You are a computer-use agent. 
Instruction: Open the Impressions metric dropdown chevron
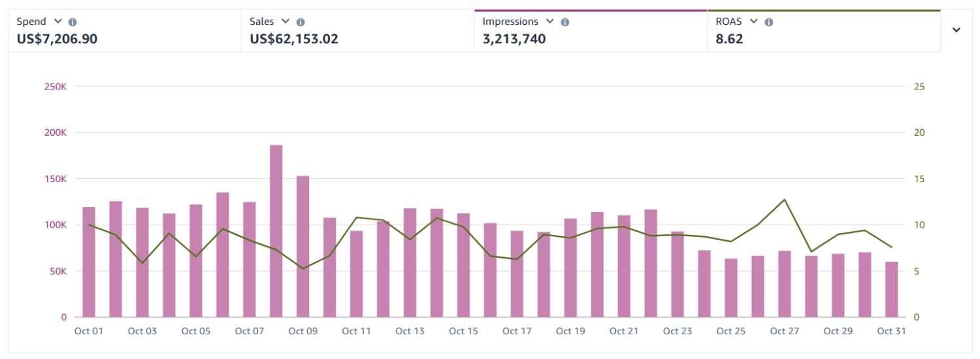coord(550,22)
